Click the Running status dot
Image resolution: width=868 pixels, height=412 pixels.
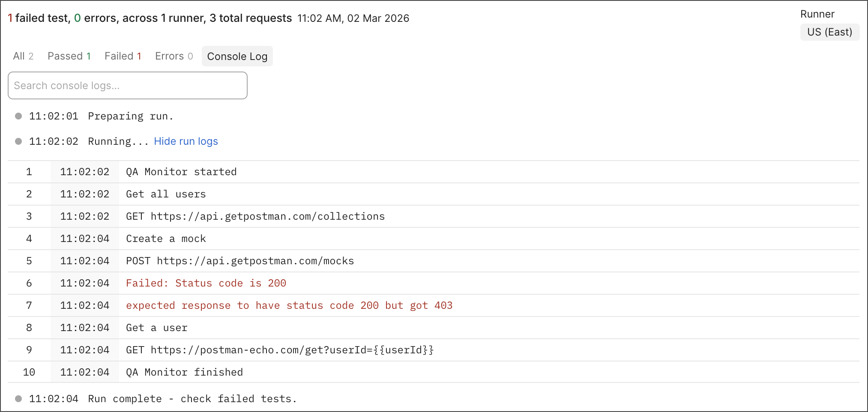[x=18, y=141]
